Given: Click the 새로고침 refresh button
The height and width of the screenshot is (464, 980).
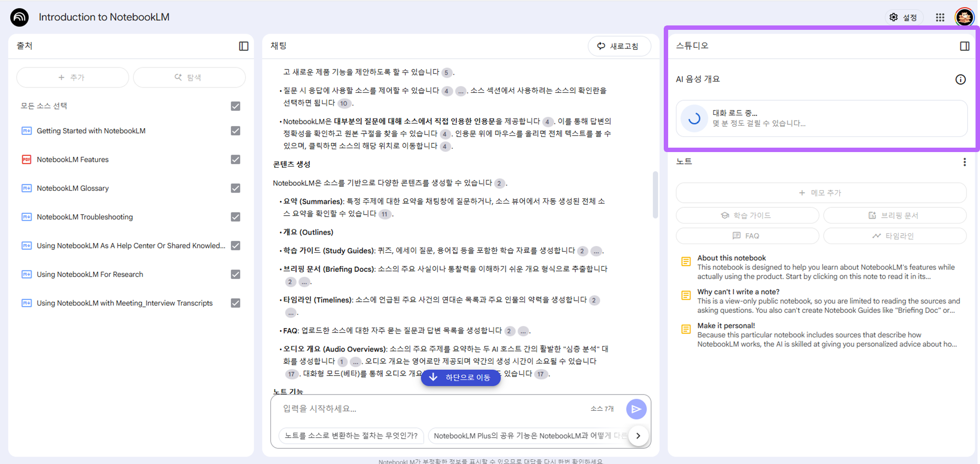Looking at the screenshot, I should (x=619, y=46).
